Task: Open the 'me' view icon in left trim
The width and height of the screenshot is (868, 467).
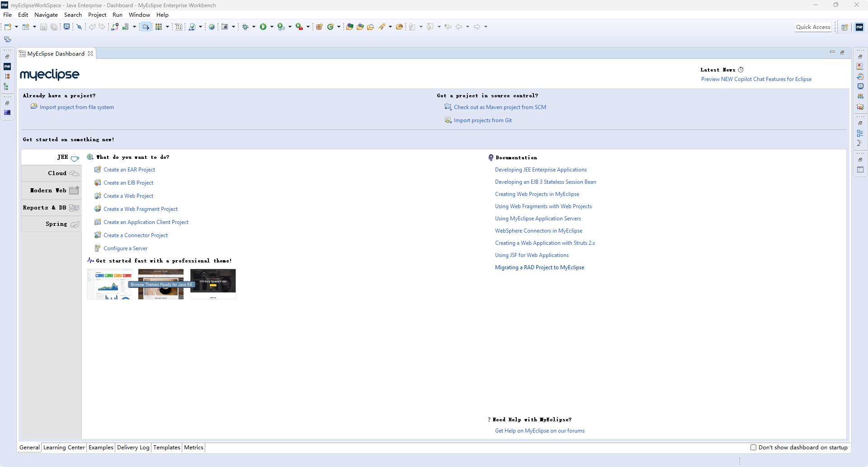Action: click(x=7, y=67)
